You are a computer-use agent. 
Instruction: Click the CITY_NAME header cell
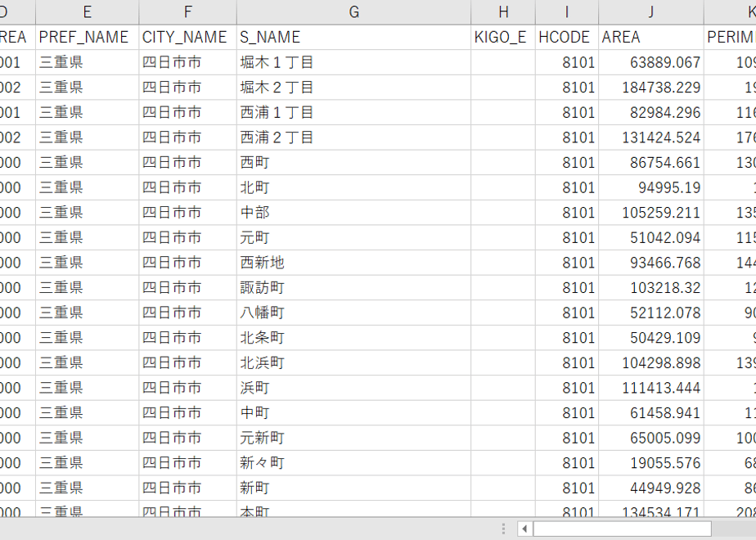point(188,37)
